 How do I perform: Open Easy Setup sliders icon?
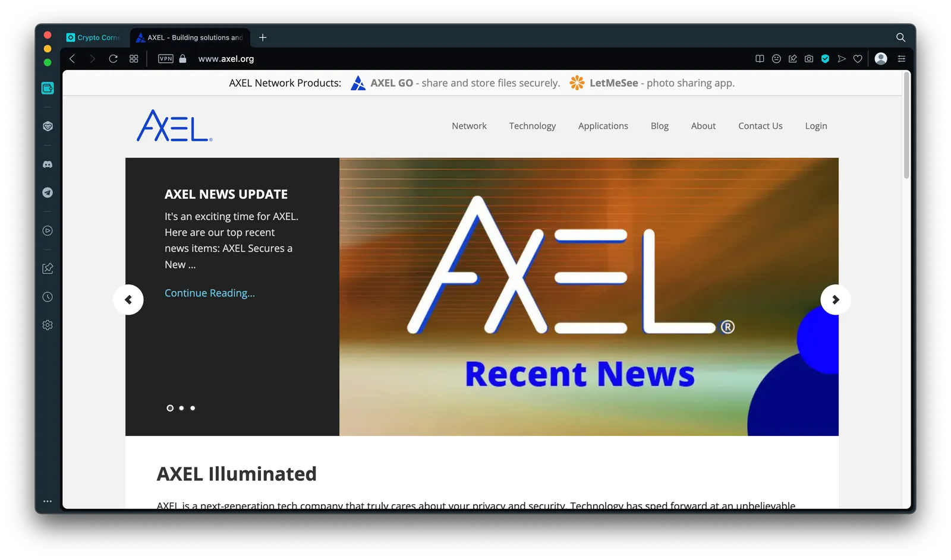[x=901, y=59]
